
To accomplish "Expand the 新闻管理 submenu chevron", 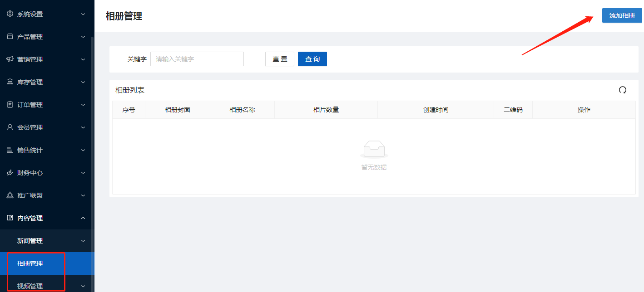I will [x=83, y=241].
